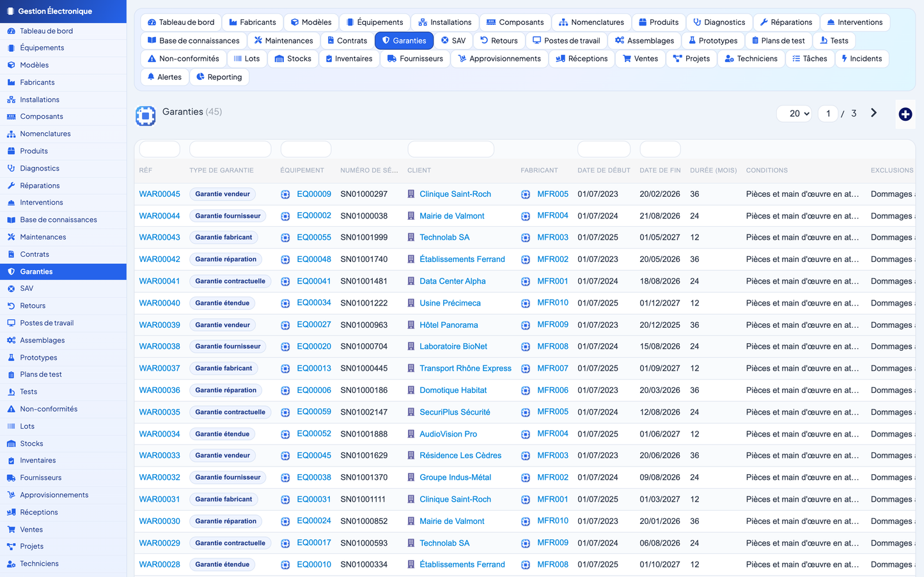The image size is (924, 577).
Task: Click the plus icon to add a warranty
Action: click(x=905, y=114)
